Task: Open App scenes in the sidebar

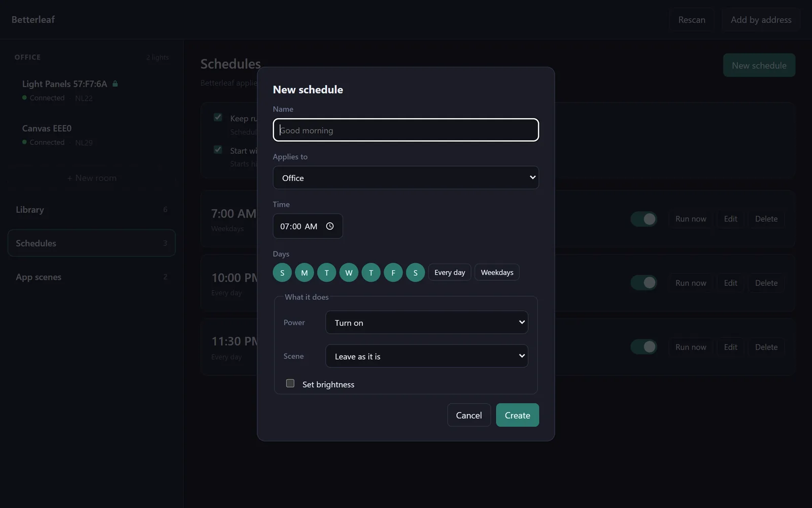Action: [x=91, y=277]
